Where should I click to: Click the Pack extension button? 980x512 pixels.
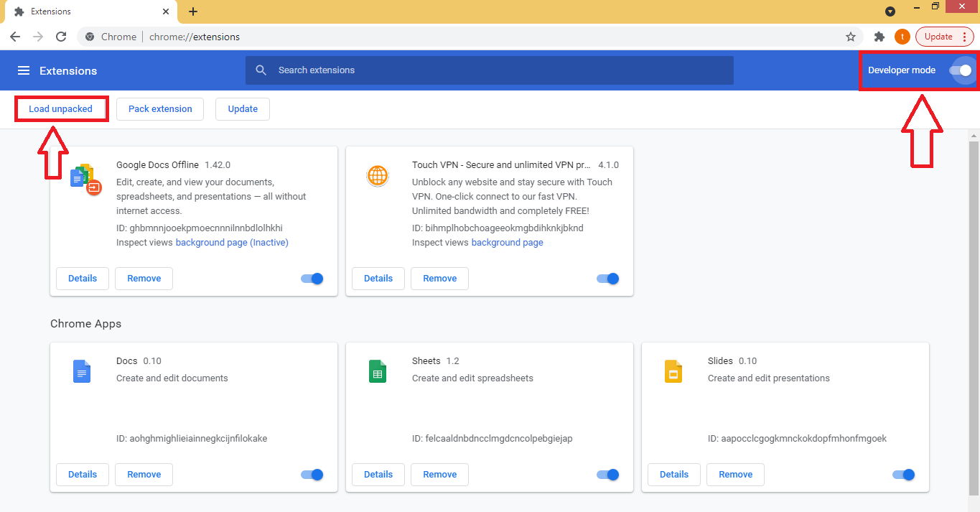[160, 109]
